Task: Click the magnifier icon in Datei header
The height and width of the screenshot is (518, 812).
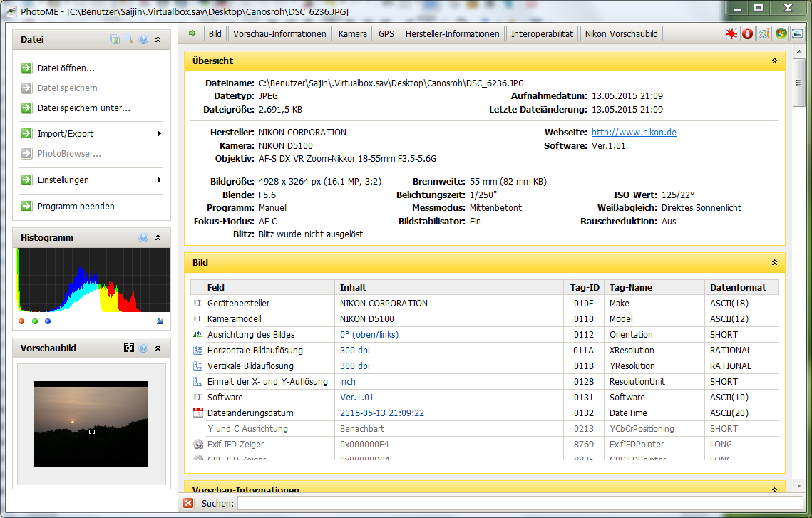Action: click(129, 40)
